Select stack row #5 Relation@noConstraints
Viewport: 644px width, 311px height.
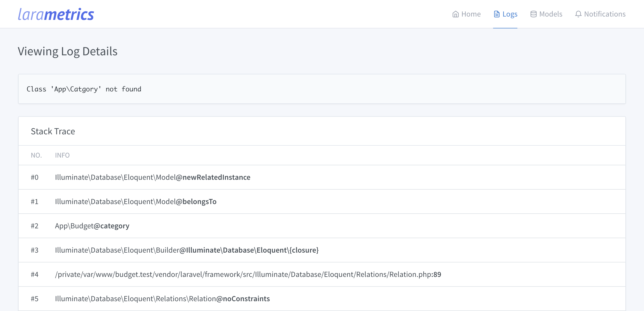click(162, 299)
